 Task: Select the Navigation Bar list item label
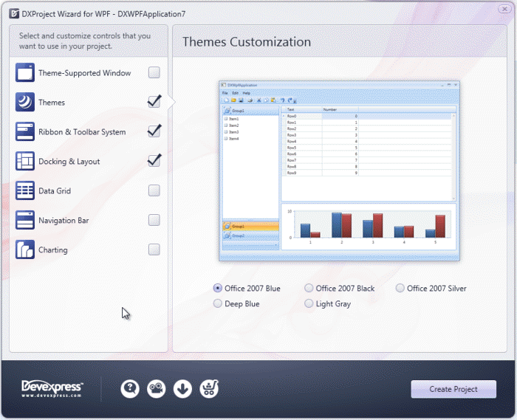pos(64,221)
